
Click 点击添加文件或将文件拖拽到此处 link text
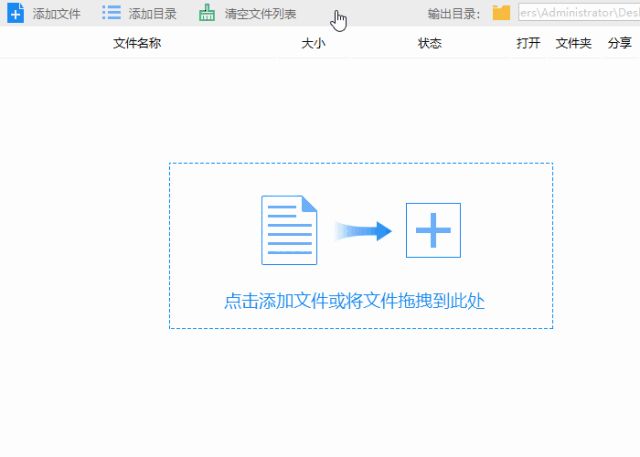[x=354, y=302]
